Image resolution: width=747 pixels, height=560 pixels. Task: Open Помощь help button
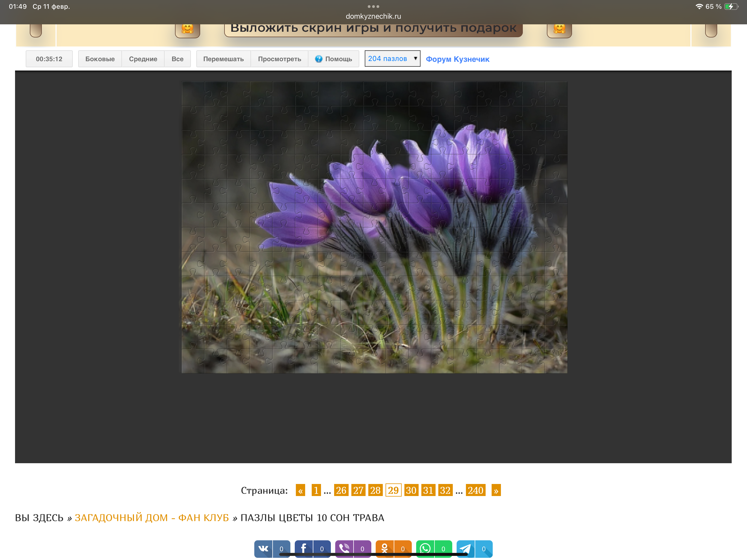[x=333, y=59]
